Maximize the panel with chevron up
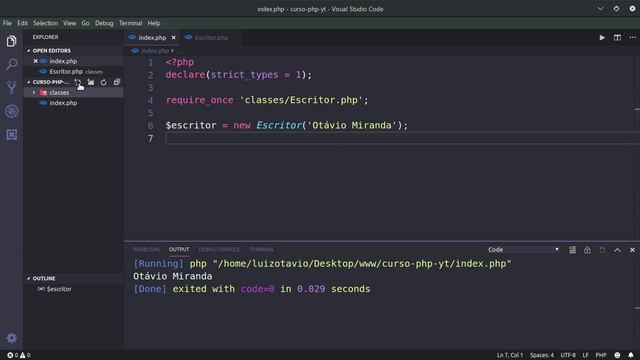 pos(617,250)
